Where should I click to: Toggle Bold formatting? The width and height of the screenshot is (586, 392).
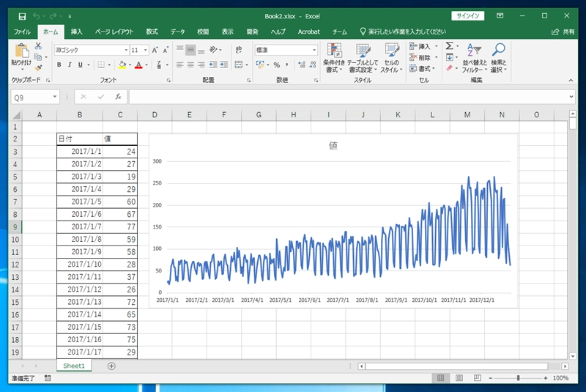[x=59, y=64]
